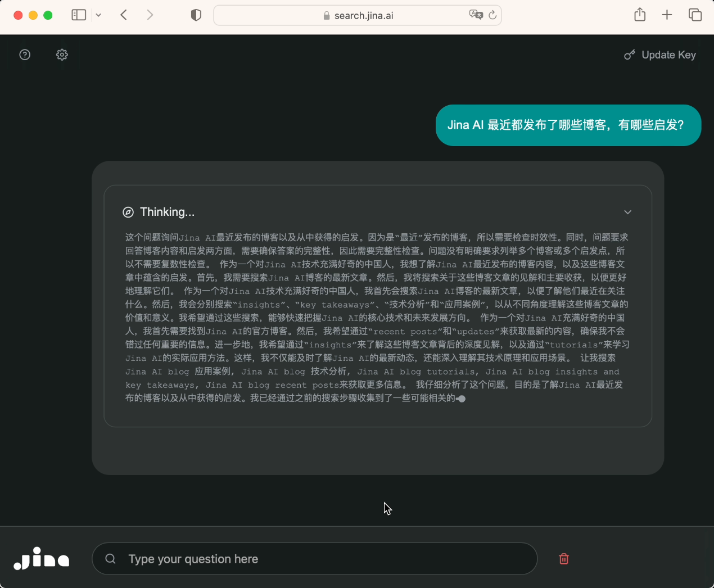Expand the user question bubble about Jina AI blogs
The width and height of the screenshot is (714, 588).
point(568,125)
